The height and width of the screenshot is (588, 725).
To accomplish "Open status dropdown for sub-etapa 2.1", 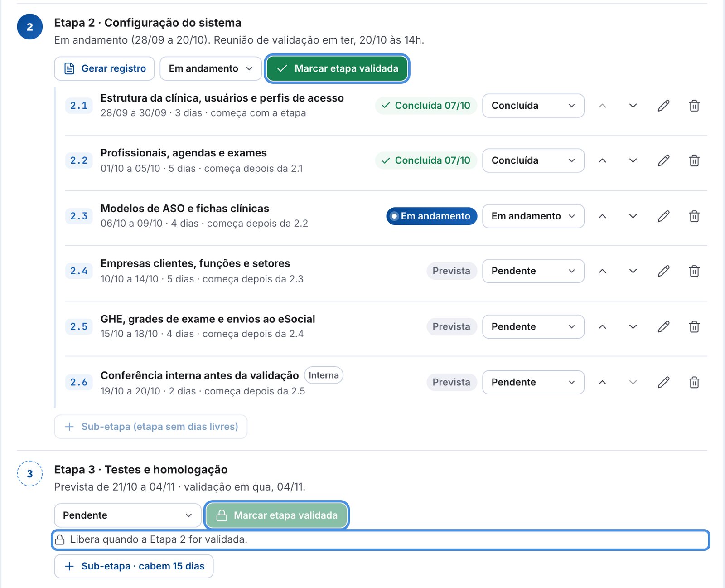I will tap(533, 106).
